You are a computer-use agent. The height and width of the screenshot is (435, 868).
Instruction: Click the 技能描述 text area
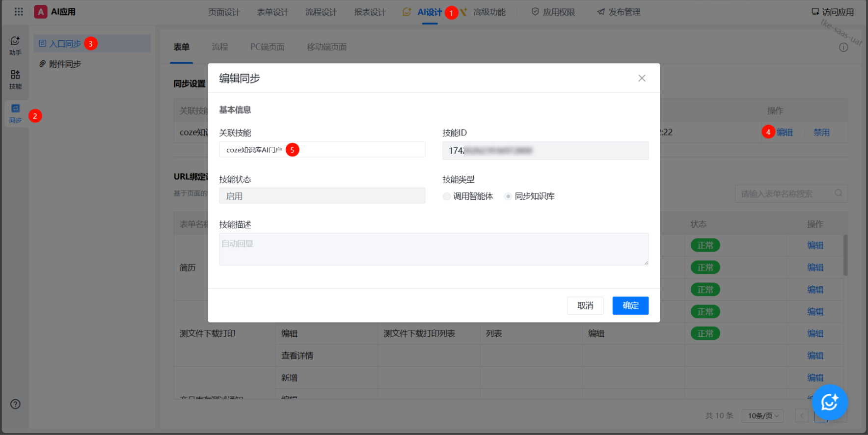point(433,249)
